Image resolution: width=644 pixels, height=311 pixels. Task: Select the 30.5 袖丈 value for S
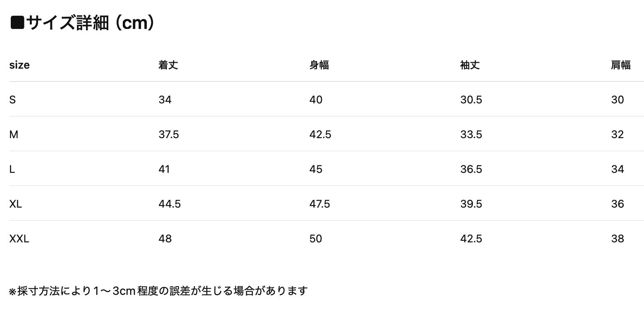pyautogui.click(x=471, y=100)
